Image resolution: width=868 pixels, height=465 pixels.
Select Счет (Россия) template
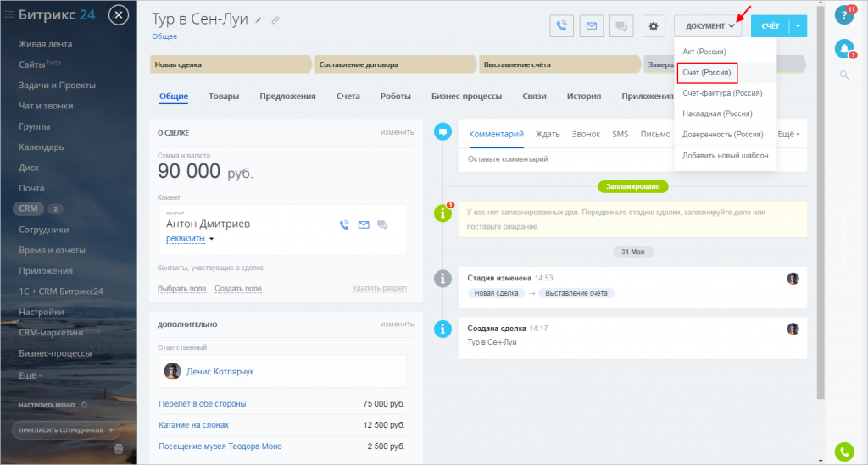pos(707,73)
